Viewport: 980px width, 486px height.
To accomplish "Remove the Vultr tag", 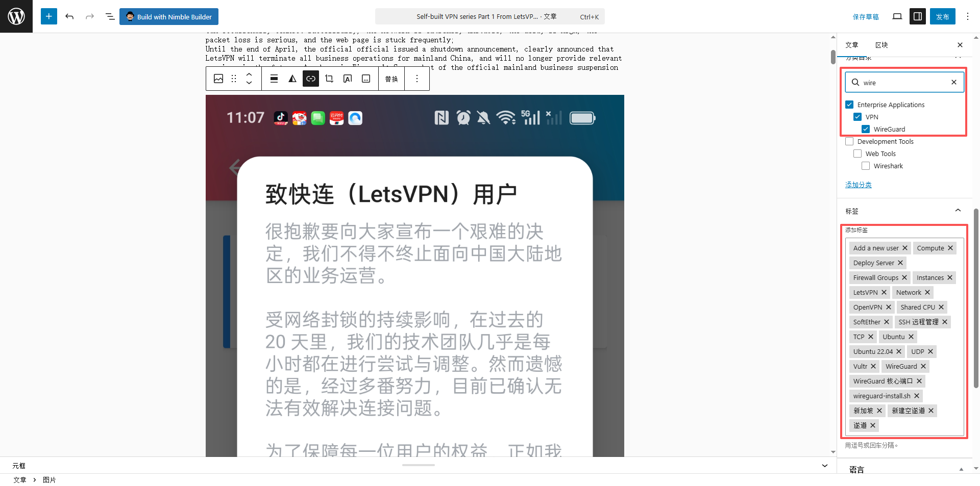I will tap(873, 367).
